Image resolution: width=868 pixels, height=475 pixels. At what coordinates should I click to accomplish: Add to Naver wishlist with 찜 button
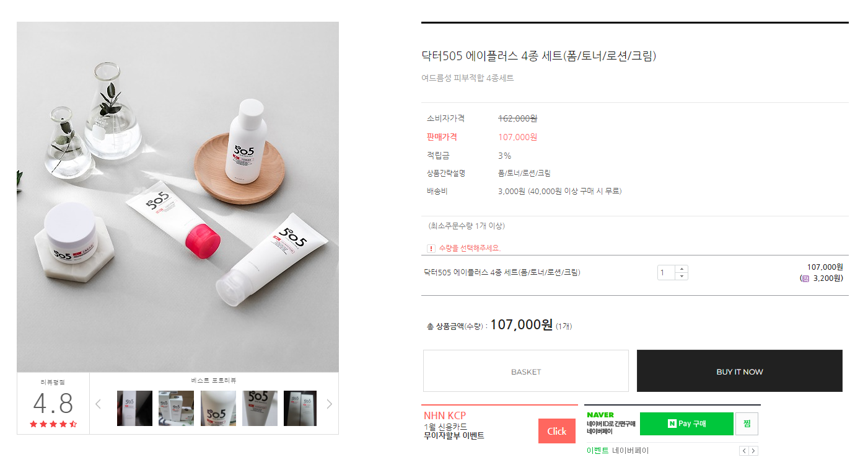[x=747, y=424]
